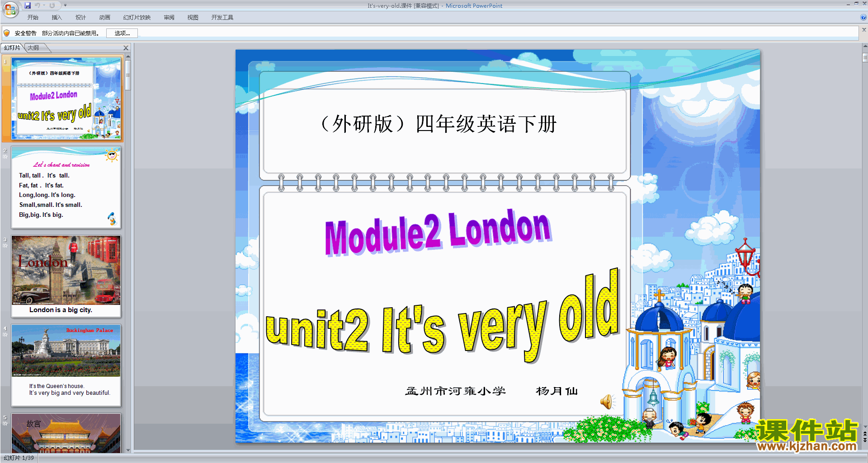
Task: Select the 'Module2 London' WordArt title
Action: click(x=438, y=233)
